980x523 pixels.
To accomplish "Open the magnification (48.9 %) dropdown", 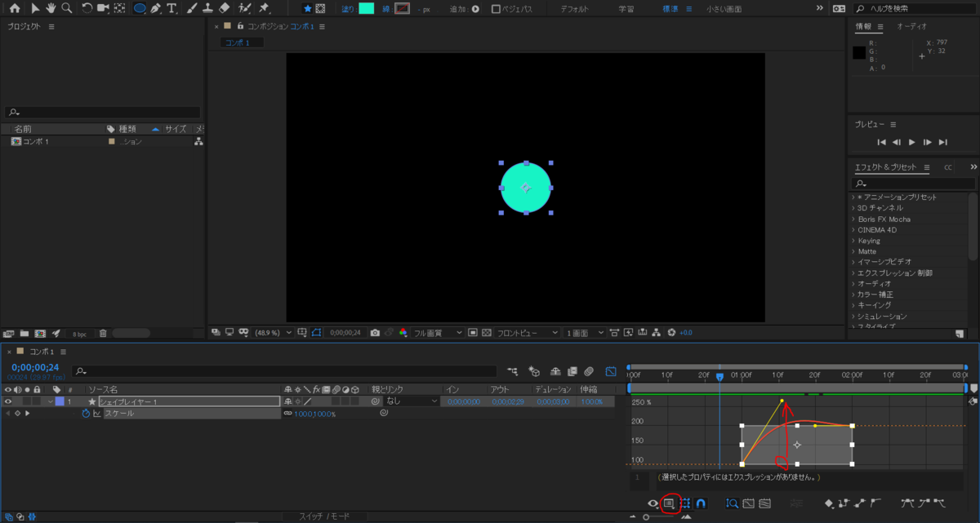I will click(x=273, y=333).
